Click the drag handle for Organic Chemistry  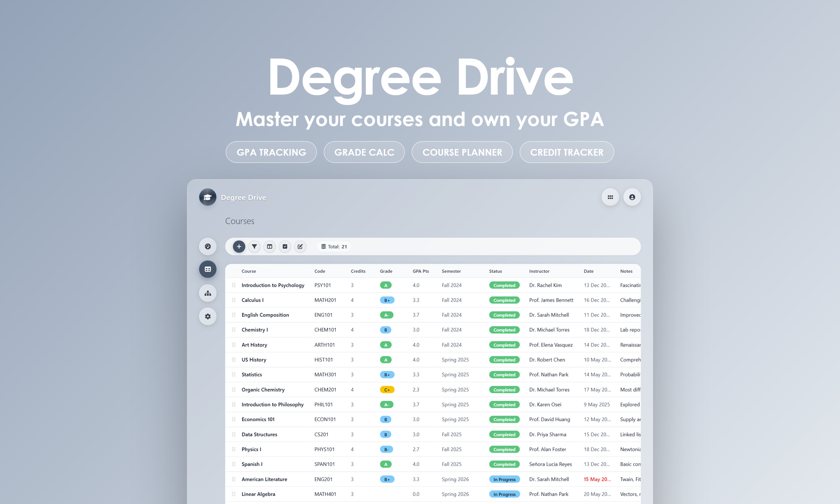pos(234,390)
